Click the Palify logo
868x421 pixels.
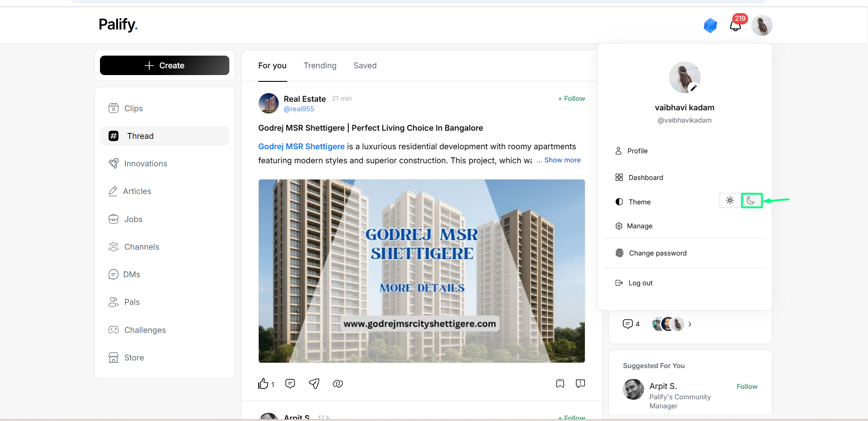coord(118,24)
